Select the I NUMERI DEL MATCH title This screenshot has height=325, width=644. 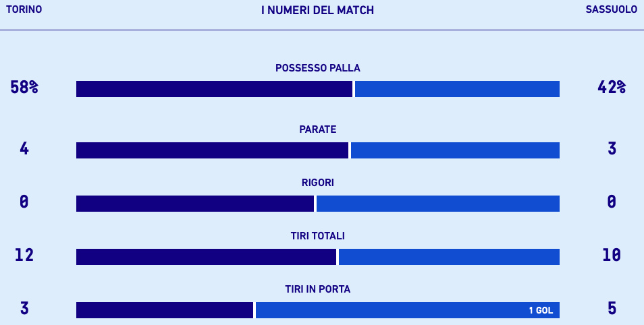pos(317,10)
